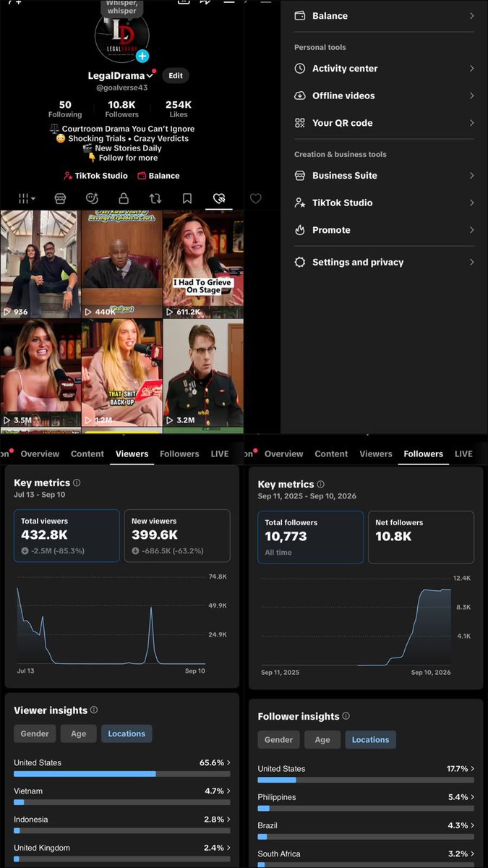Open the 254K Likes count

pyautogui.click(x=178, y=109)
